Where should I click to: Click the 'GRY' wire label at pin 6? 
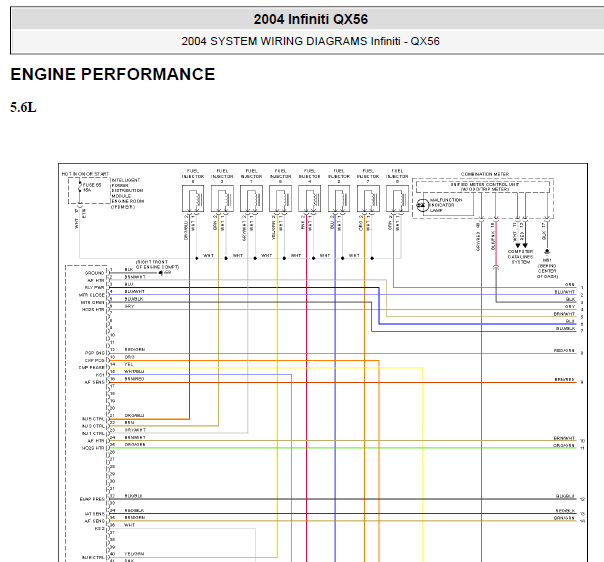point(129,306)
